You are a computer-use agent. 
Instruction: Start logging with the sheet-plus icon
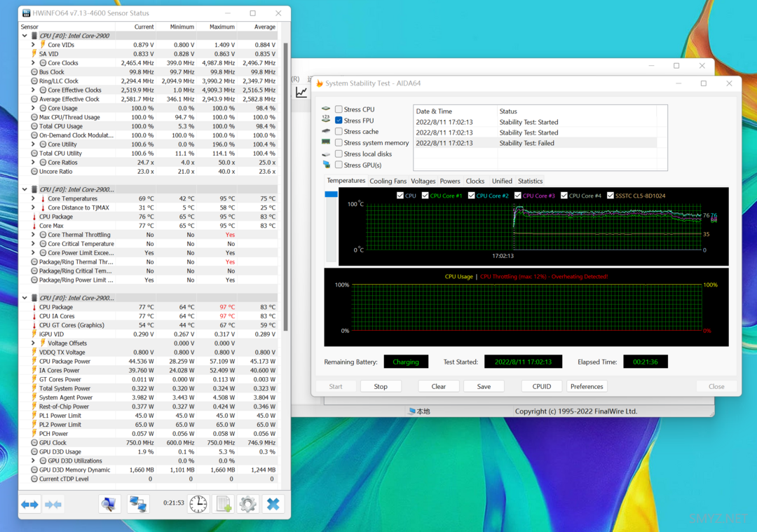pyautogui.click(x=224, y=505)
